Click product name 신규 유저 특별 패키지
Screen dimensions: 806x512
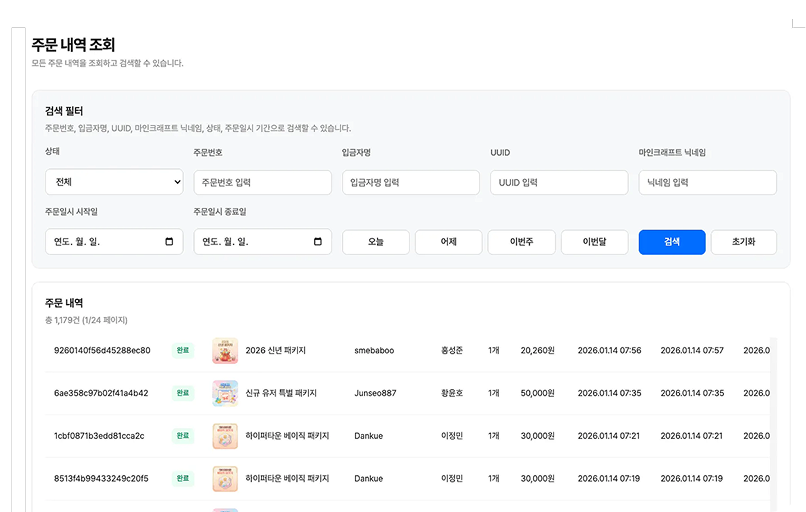281,393
